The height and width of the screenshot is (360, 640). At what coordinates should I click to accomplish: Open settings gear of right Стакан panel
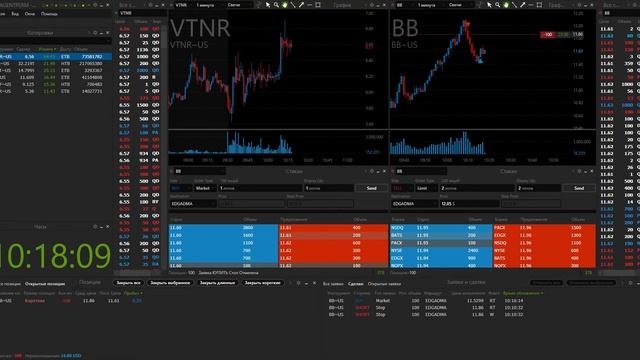[579, 171]
